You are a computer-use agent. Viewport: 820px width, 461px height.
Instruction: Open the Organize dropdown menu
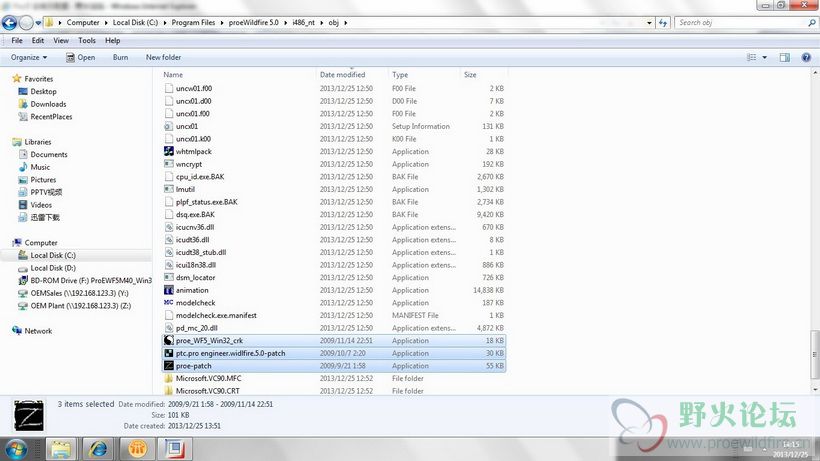29,57
